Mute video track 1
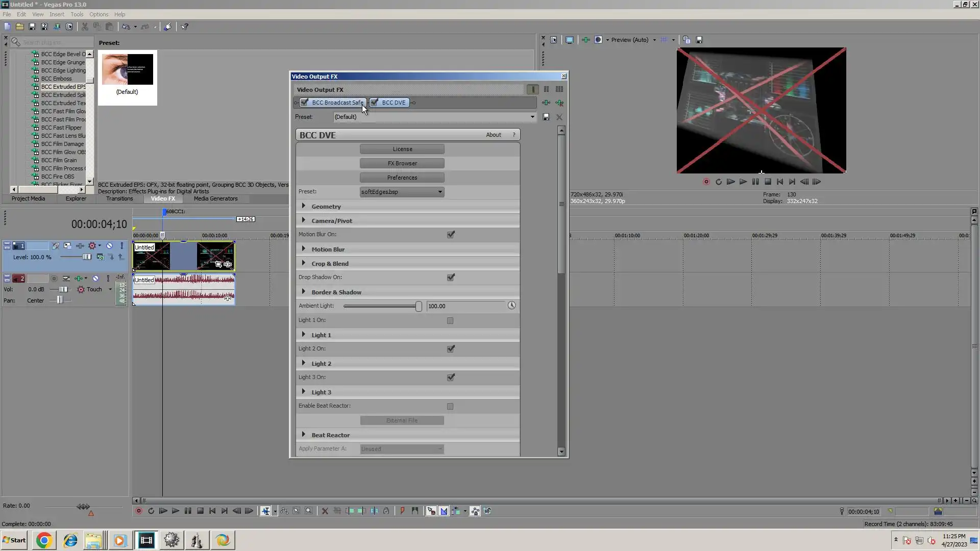980x551 pixels. [109, 246]
